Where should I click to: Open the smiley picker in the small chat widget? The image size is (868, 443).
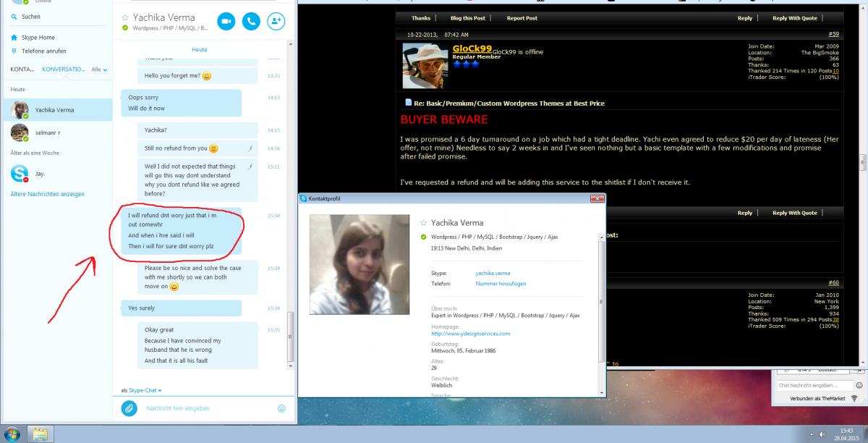pyautogui.click(x=859, y=386)
